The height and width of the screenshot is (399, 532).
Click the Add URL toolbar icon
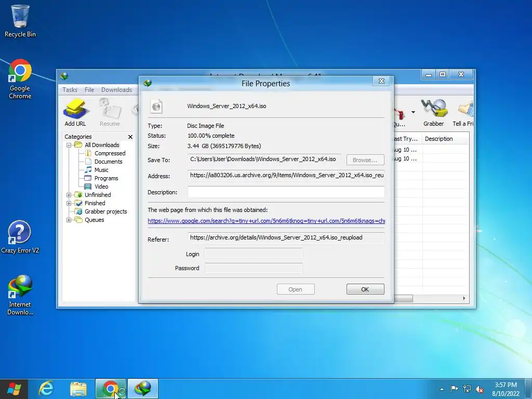[75, 113]
